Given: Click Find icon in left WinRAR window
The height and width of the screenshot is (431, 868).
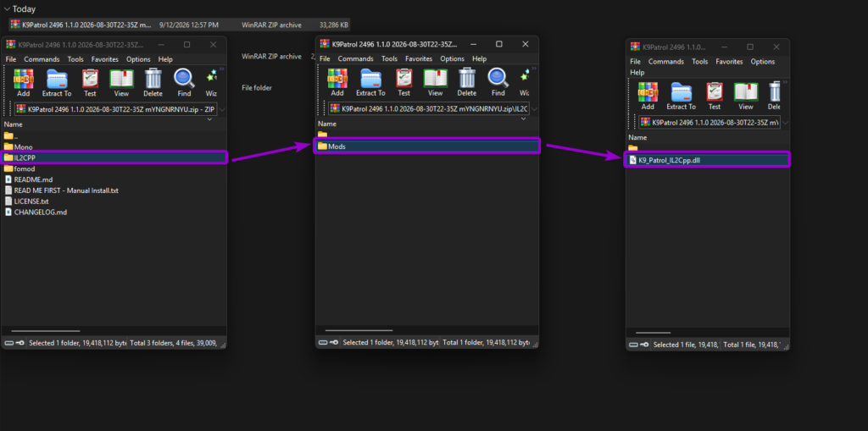Looking at the screenshot, I should [184, 83].
